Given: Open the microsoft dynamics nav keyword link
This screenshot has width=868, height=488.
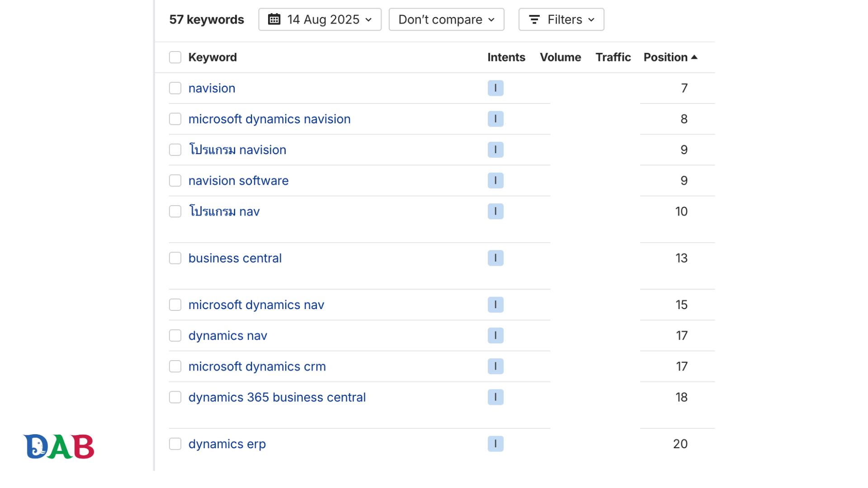Looking at the screenshot, I should (256, 305).
